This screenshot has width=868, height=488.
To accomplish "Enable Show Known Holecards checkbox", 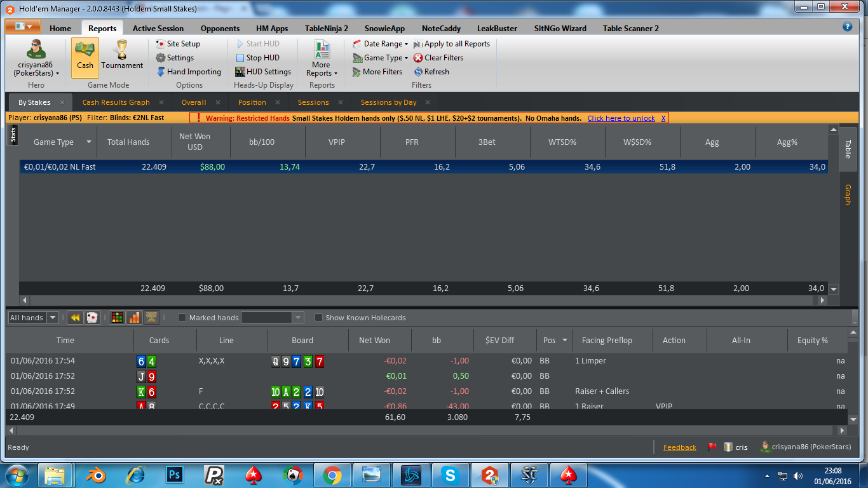I will [319, 318].
